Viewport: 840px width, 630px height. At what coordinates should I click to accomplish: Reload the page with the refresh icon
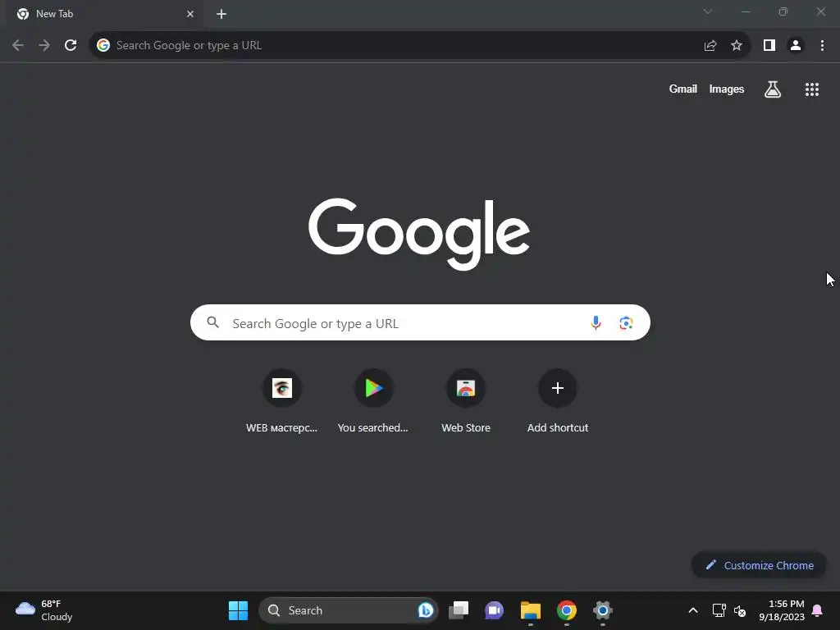(x=71, y=46)
